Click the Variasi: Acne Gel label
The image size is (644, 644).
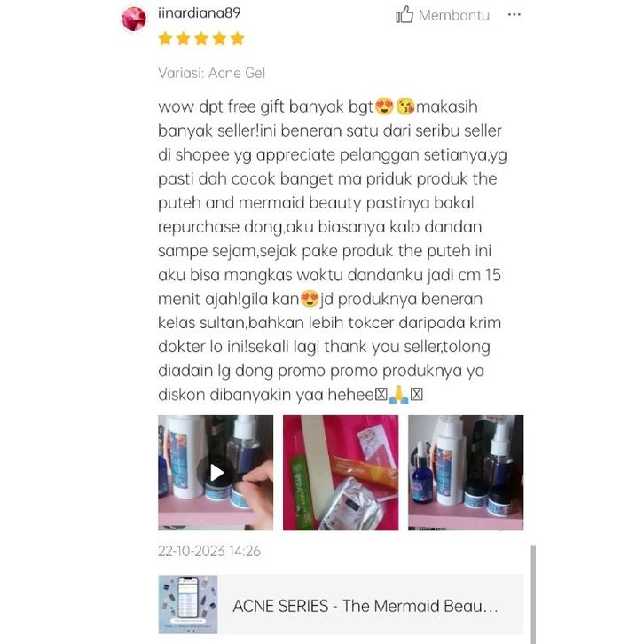[211, 73]
